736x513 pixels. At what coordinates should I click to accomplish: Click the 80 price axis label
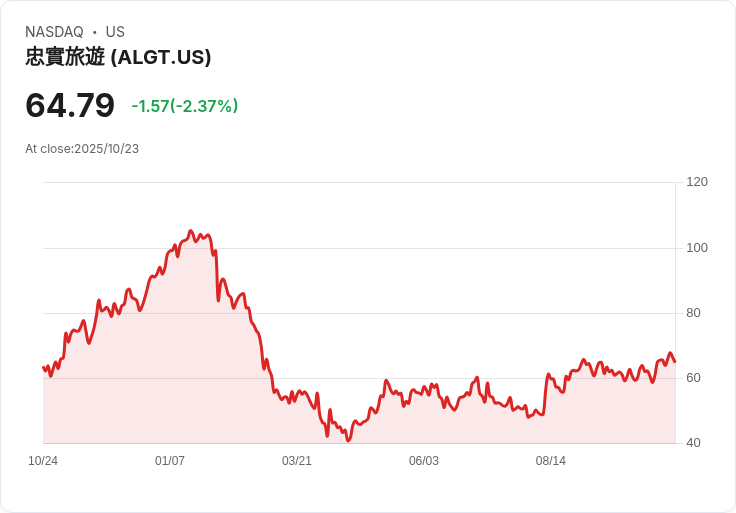point(693,313)
